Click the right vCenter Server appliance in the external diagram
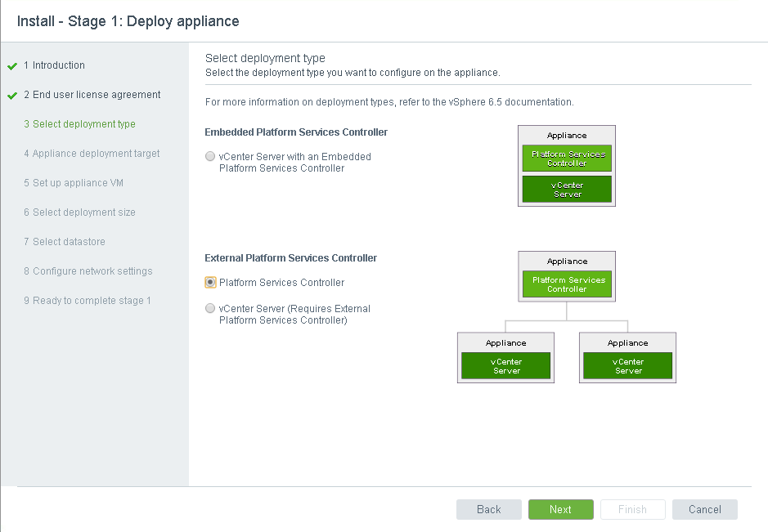 [627, 365]
